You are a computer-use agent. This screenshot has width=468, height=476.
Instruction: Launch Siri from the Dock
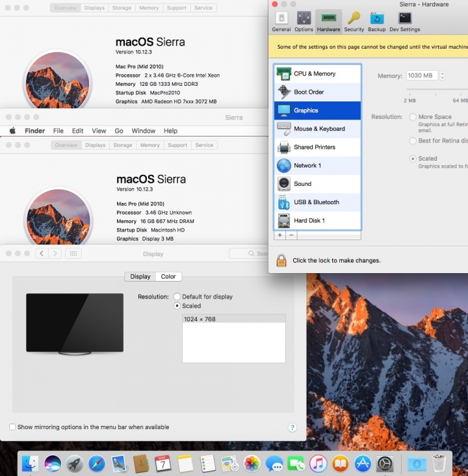pyautogui.click(x=53, y=464)
